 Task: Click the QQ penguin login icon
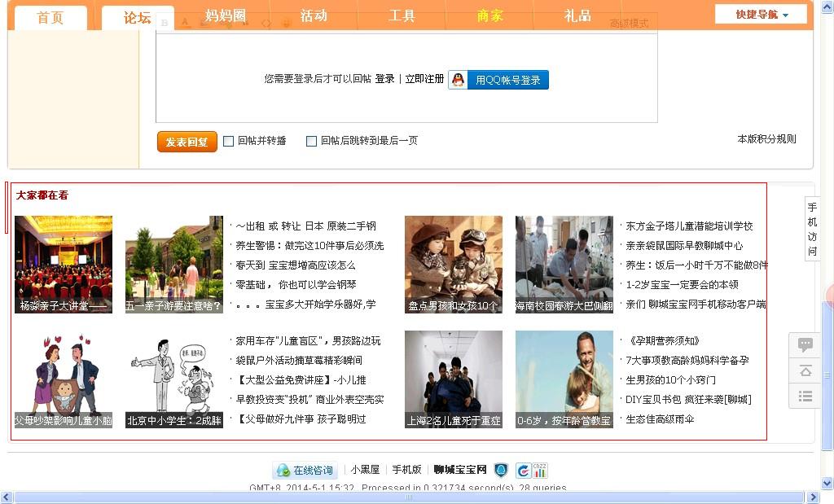(x=459, y=80)
